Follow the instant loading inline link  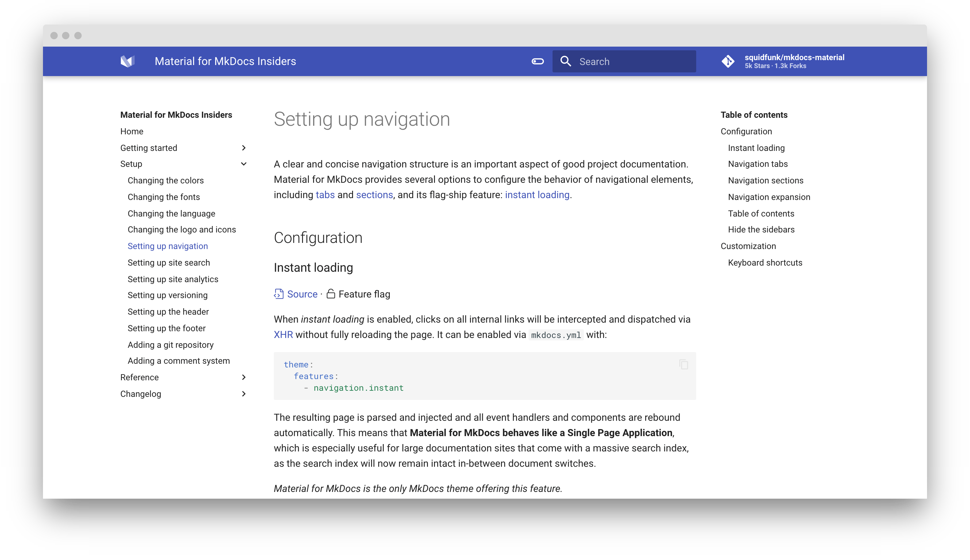click(x=537, y=195)
